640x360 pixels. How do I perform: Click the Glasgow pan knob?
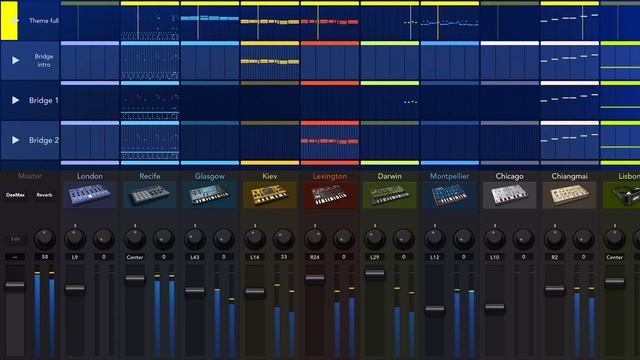tap(195, 239)
